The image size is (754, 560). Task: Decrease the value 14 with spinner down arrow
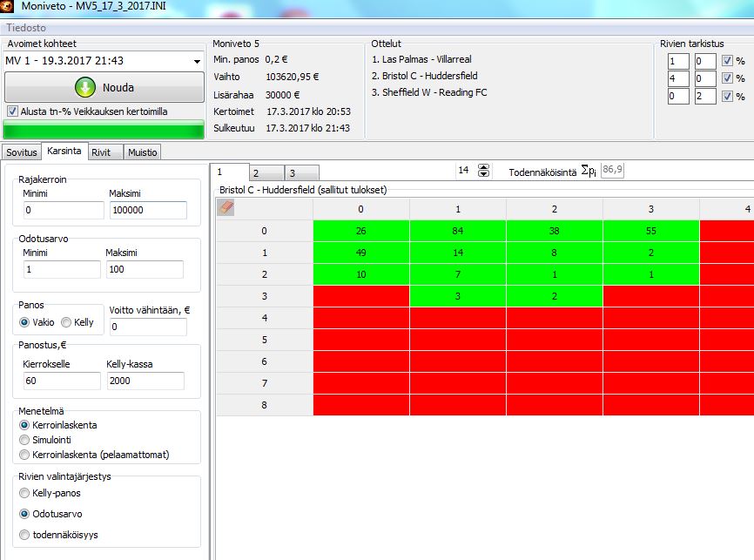pyautogui.click(x=484, y=175)
